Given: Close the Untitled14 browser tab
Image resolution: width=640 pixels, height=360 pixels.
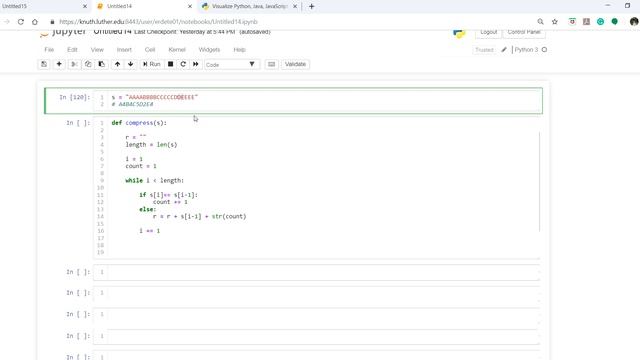Looking at the screenshot, I should 190,7.
